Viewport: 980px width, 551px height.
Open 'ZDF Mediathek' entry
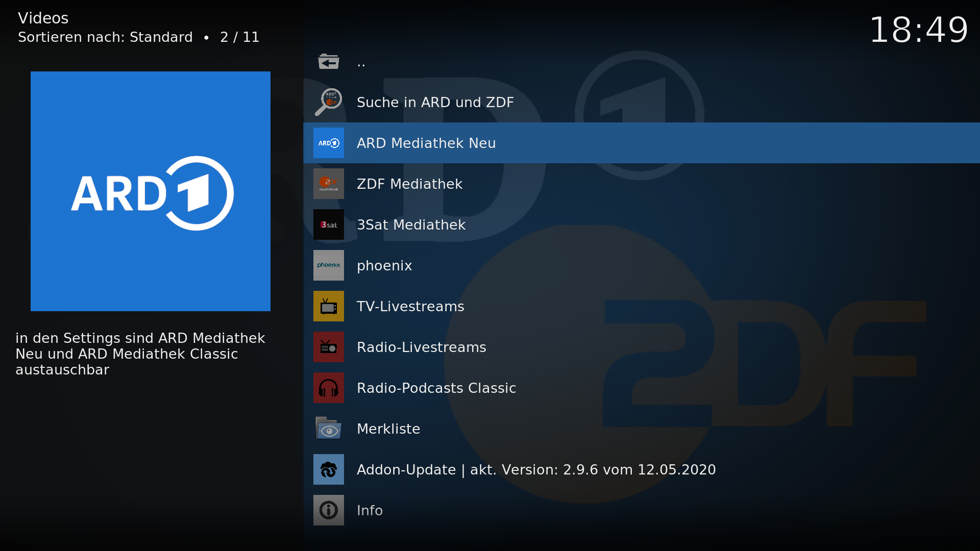[642, 184]
